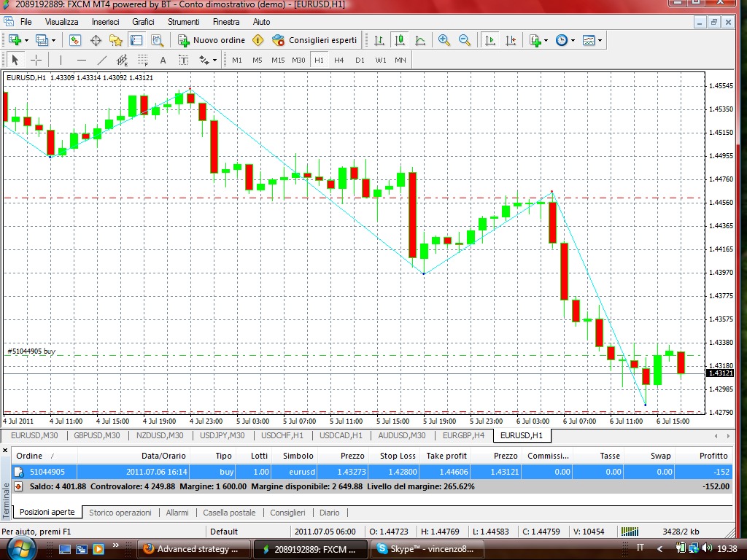Viewport: 747px width, 560px height.
Task: Open the Market Watch window icon
Action: [74, 40]
